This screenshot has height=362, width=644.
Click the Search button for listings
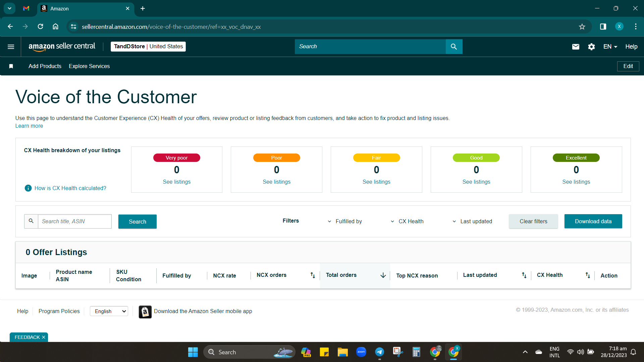(x=138, y=222)
